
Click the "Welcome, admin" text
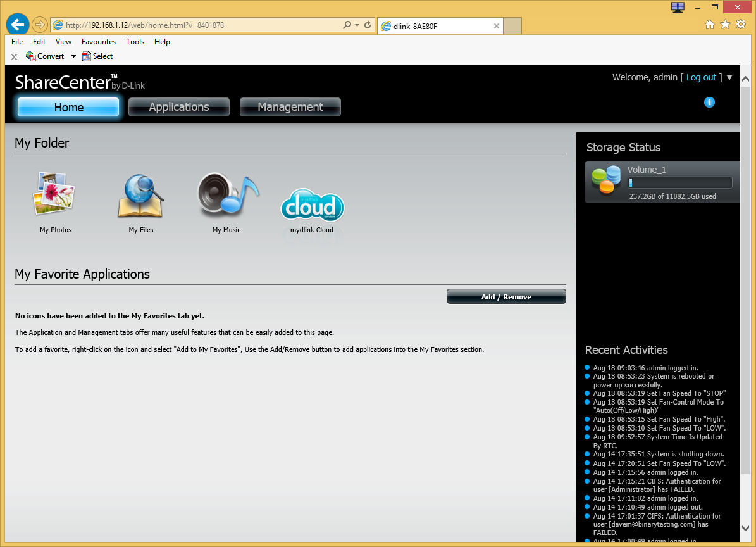(645, 78)
